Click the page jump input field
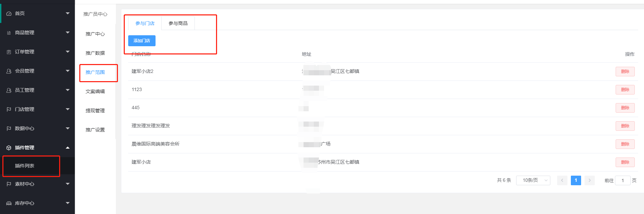 click(622, 180)
